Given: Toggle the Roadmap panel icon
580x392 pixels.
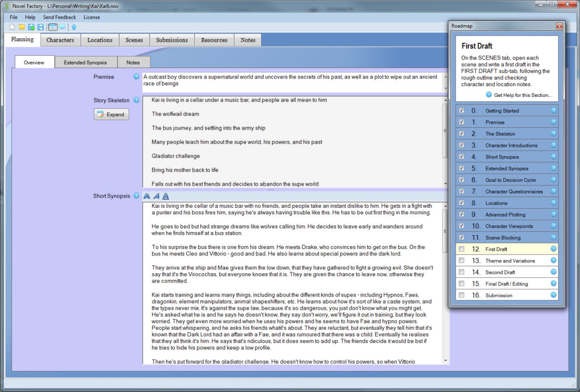Looking at the screenshot, I should pos(52,27).
